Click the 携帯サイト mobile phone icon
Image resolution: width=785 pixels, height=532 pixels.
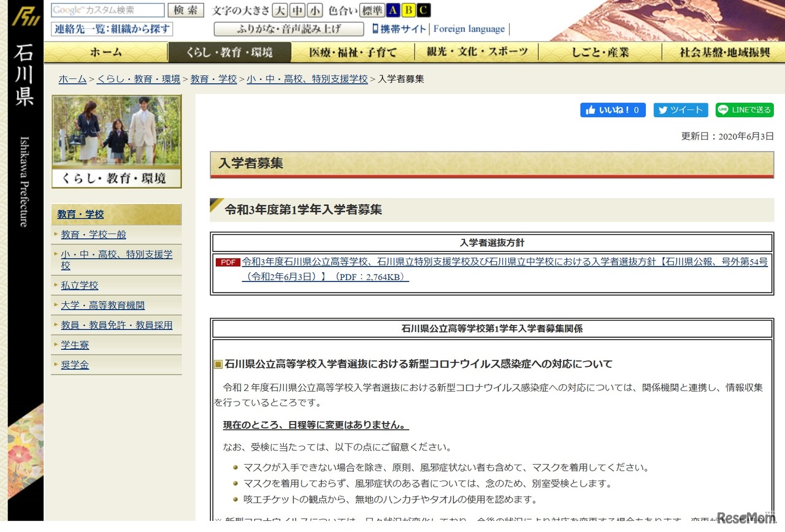coord(377,29)
